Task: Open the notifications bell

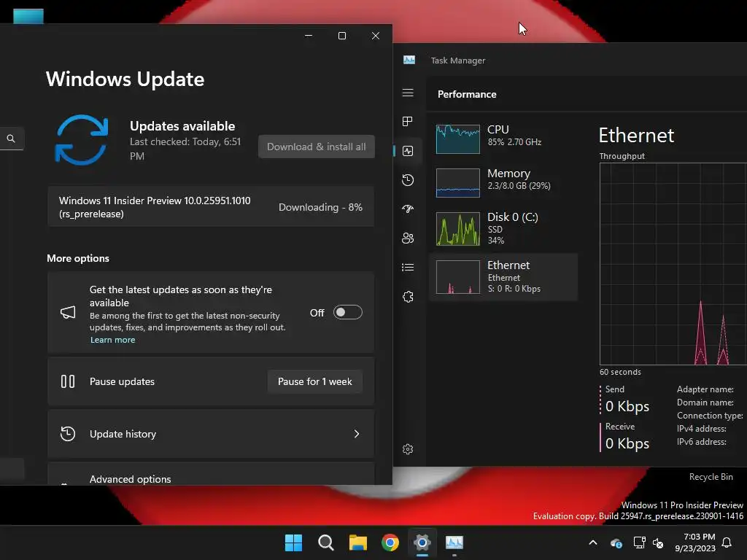Action: 727,542
